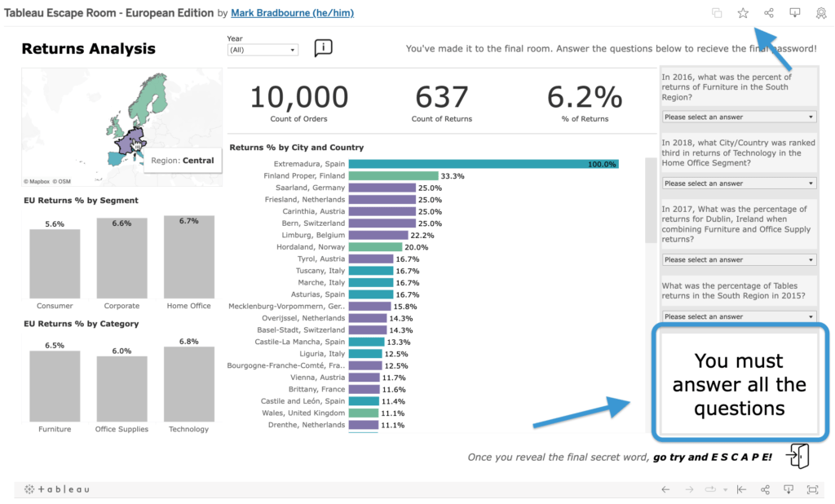Download the workbook from the top toolbar
This screenshot has height=504, width=835.
coord(795,12)
